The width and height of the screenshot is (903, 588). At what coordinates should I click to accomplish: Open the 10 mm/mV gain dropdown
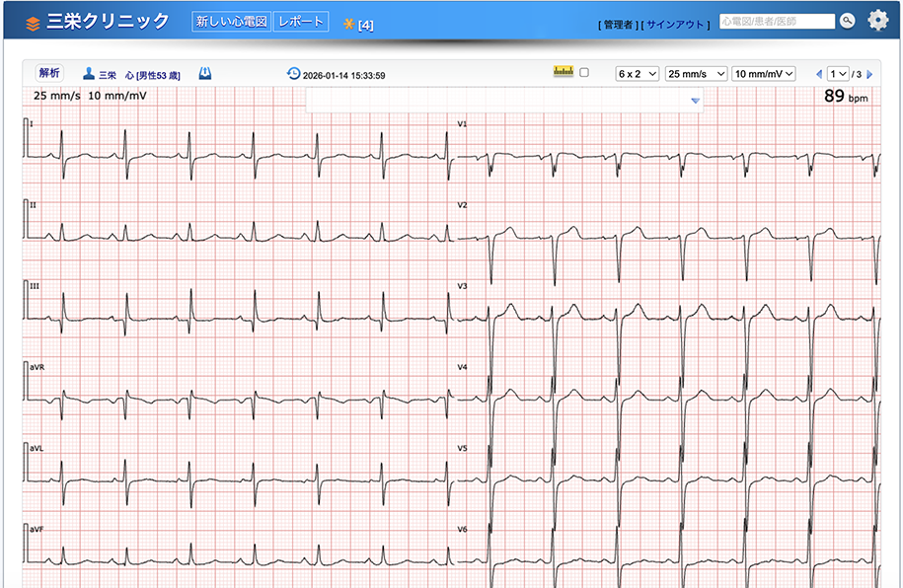click(x=764, y=74)
